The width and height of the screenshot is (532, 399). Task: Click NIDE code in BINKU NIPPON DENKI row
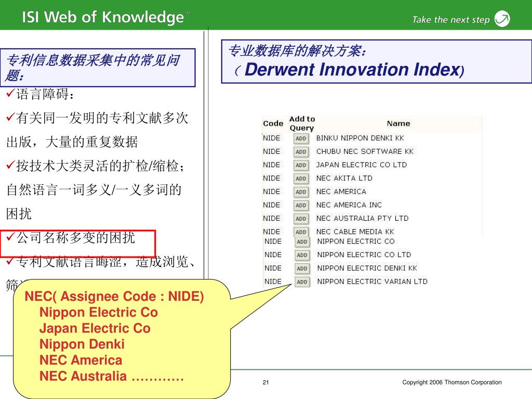271,138
